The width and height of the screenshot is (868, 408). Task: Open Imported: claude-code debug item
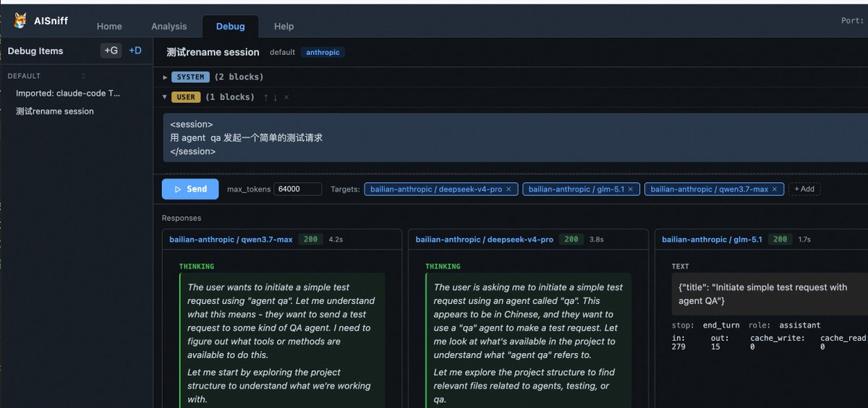[68, 93]
